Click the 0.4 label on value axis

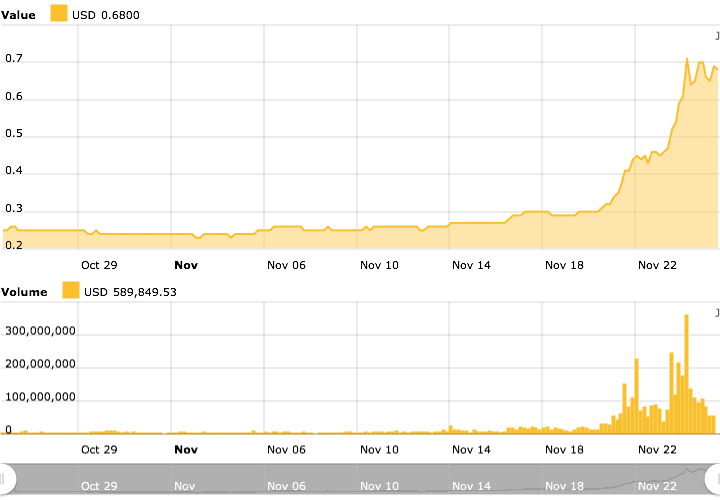[14, 170]
